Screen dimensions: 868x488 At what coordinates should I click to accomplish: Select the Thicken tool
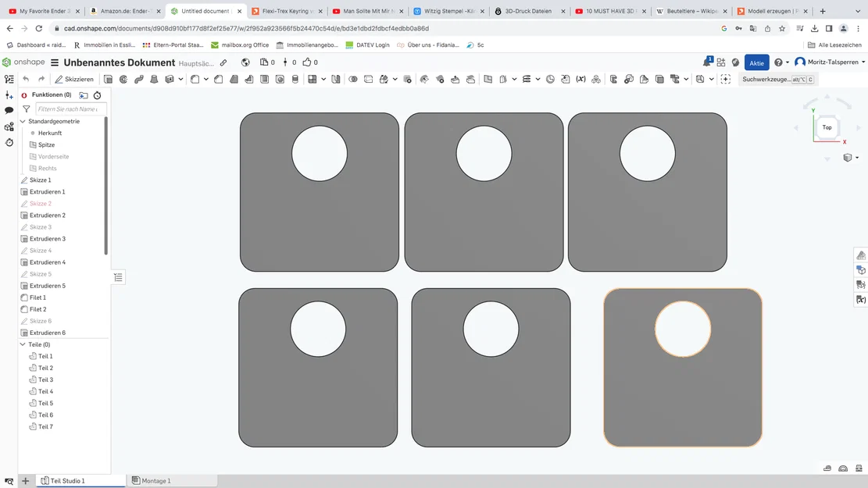[x=170, y=79]
